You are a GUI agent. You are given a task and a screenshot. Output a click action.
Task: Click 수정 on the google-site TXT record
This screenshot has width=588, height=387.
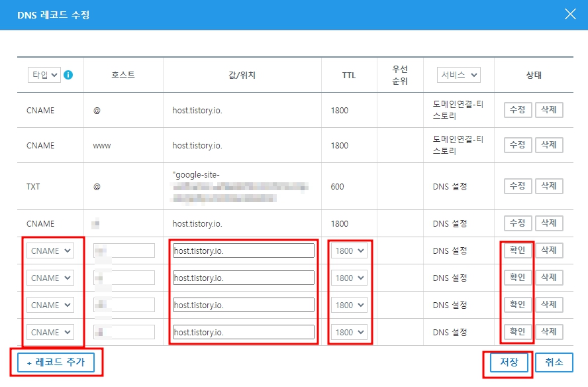517,186
